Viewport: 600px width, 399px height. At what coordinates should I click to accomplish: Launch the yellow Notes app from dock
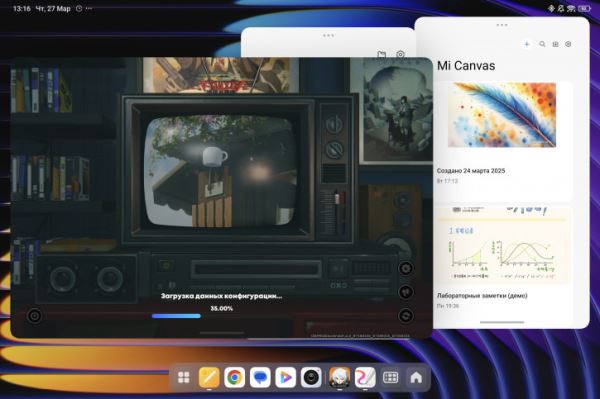(x=209, y=377)
